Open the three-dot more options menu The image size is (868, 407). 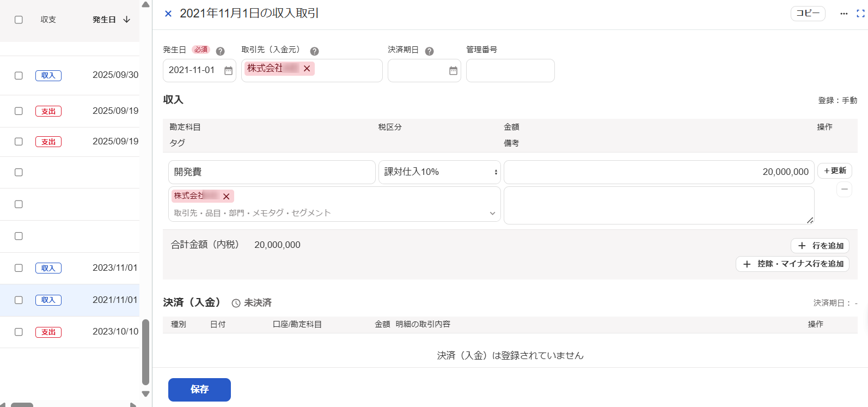click(843, 14)
